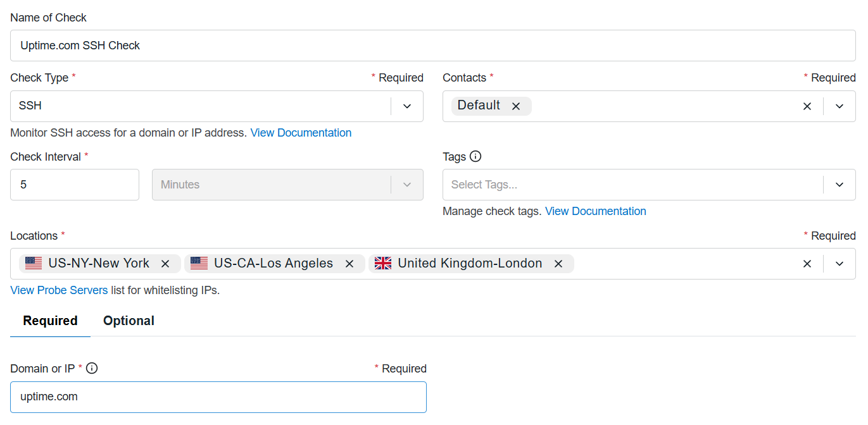Clear all selected contacts
This screenshot has width=868, height=425.
pos(807,106)
